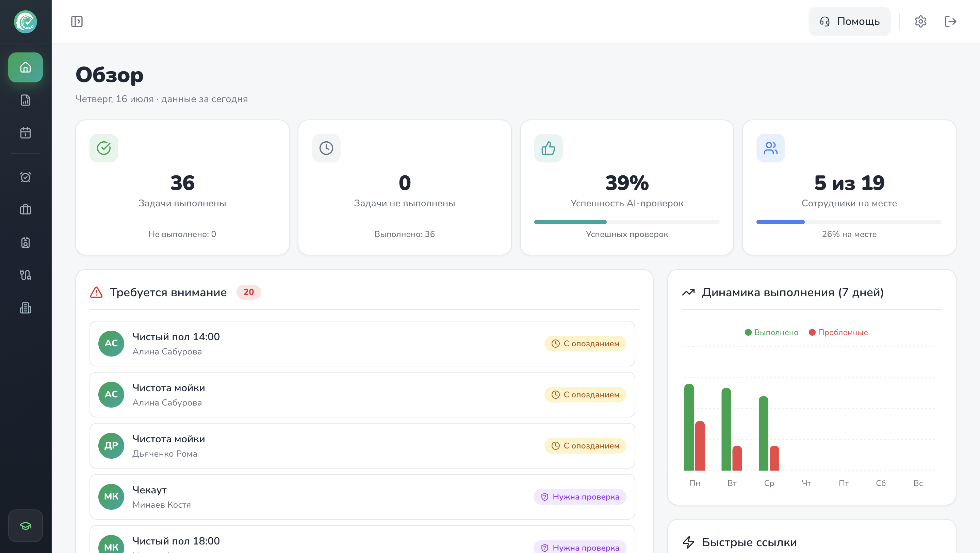The height and width of the screenshot is (553, 980).
Task: Click Нужна проверка badge on Чистый пол 18:00
Action: [x=580, y=547]
